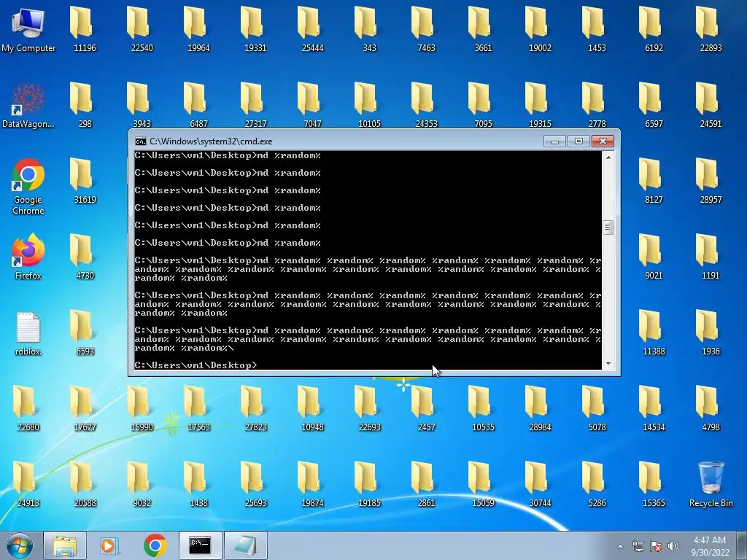Select folder 7463 on desktop
Image resolution: width=747 pixels, height=560 pixels.
[x=426, y=30]
